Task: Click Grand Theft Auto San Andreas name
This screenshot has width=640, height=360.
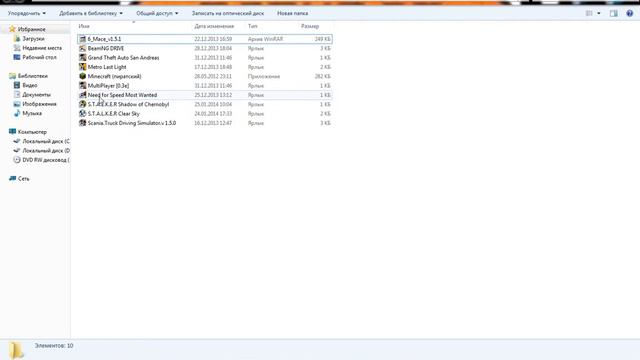Action: 123,58
